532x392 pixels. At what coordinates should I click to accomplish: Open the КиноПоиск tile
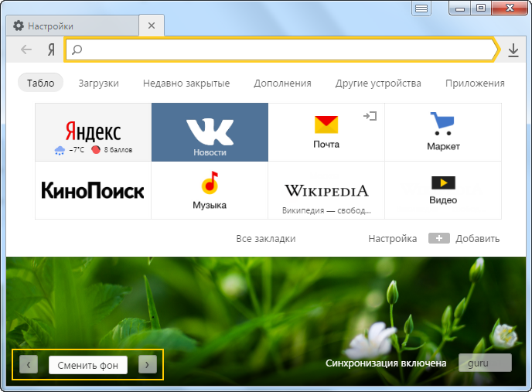[x=94, y=190]
